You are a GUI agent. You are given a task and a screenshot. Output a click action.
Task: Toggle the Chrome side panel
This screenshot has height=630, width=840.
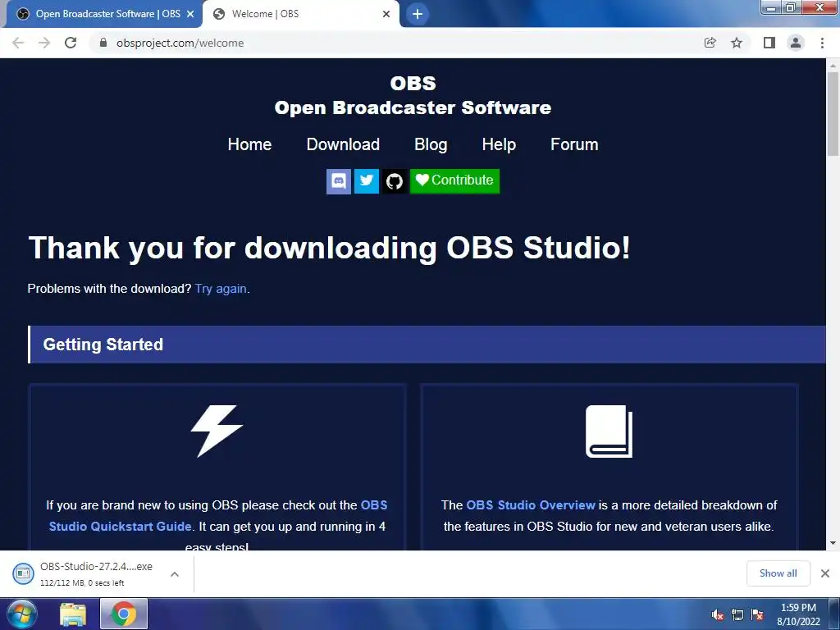pyautogui.click(x=769, y=43)
